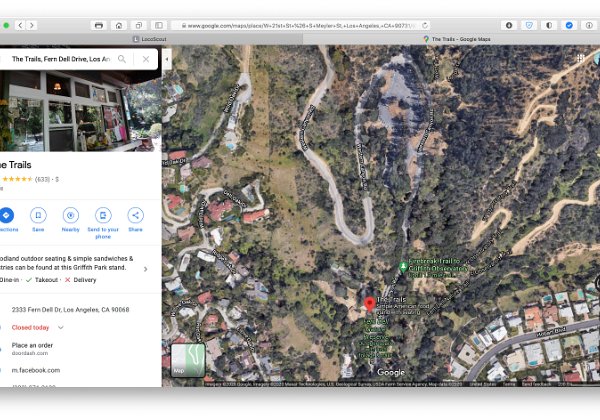The image size is (600, 420).
Task: Go back with Safari's back arrow
Action: coord(20,26)
